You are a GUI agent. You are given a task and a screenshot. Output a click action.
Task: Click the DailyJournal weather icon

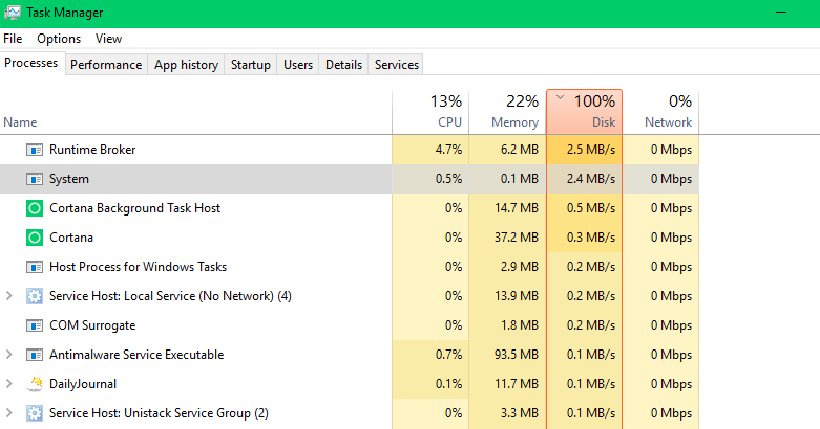coord(35,384)
